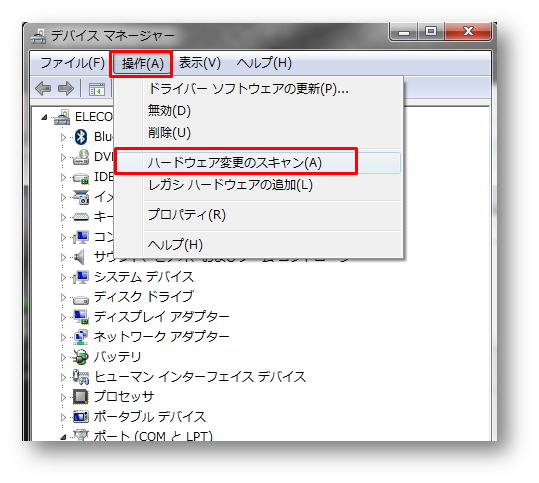Open the ファイル(F) menu
539x483 pixels.
coord(73,63)
